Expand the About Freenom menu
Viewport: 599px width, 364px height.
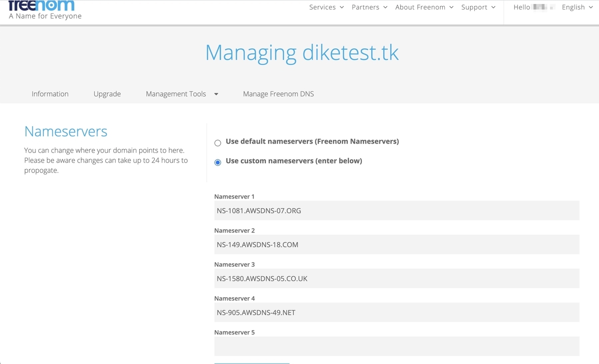click(424, 7)
